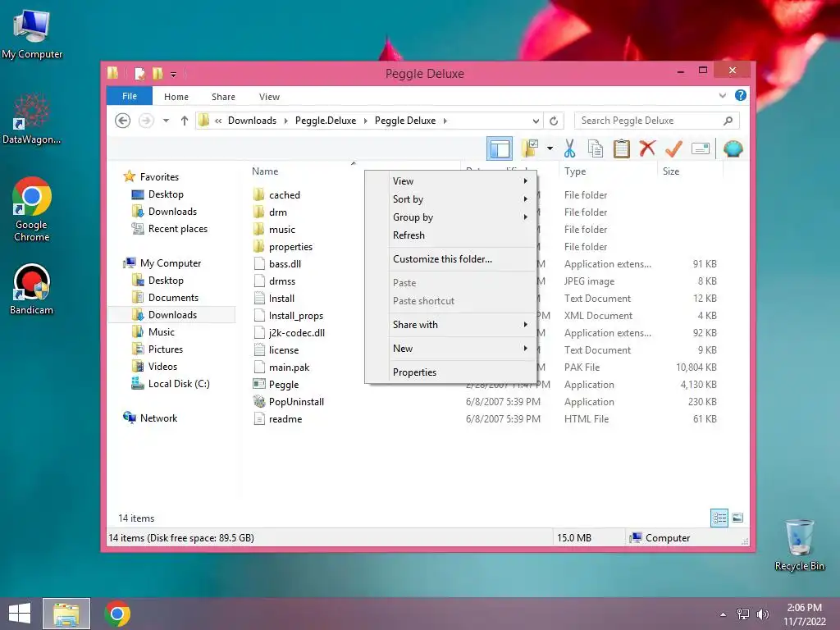Sort by the Type column header
This screenshot has width=840, height=630.
pos(575,171)
